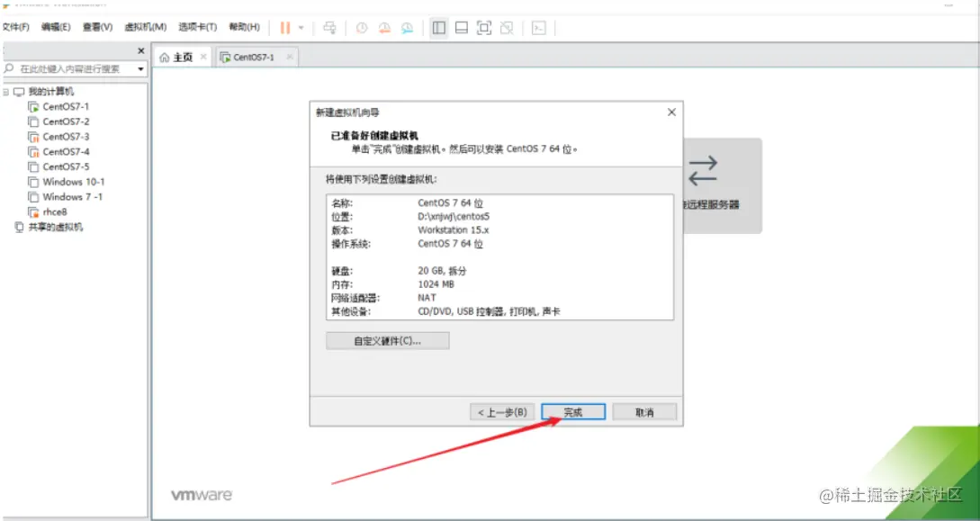Close the CentOS7-1 tab
The height and width of the screenshot is (521, 980).
290,57
